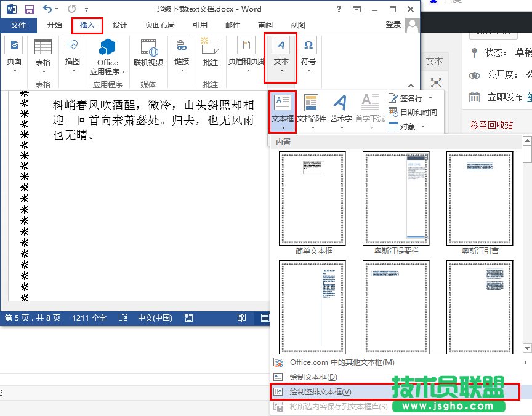532x416 pixels.
Task: Select 绘制文本框 draw text box option
Action: [x=313, y=377]
